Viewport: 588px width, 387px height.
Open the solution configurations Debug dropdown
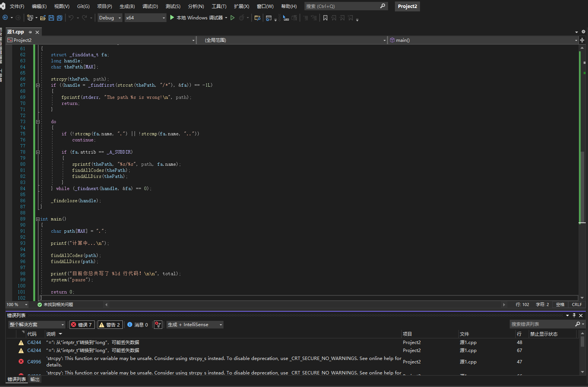pyautogui.click(x=110, y=17)
